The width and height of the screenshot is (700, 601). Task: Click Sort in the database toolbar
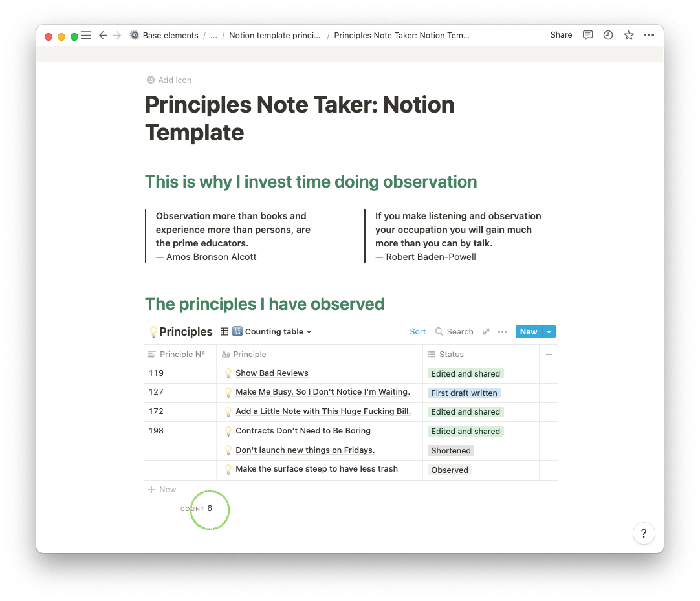click(418, 332)
